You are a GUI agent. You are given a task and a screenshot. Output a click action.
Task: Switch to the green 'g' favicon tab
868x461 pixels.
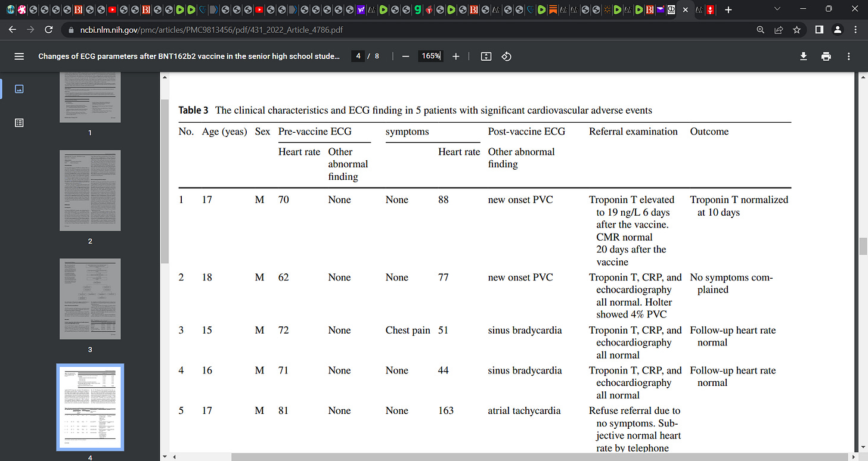pyautogui.click(x=418, y=10)
